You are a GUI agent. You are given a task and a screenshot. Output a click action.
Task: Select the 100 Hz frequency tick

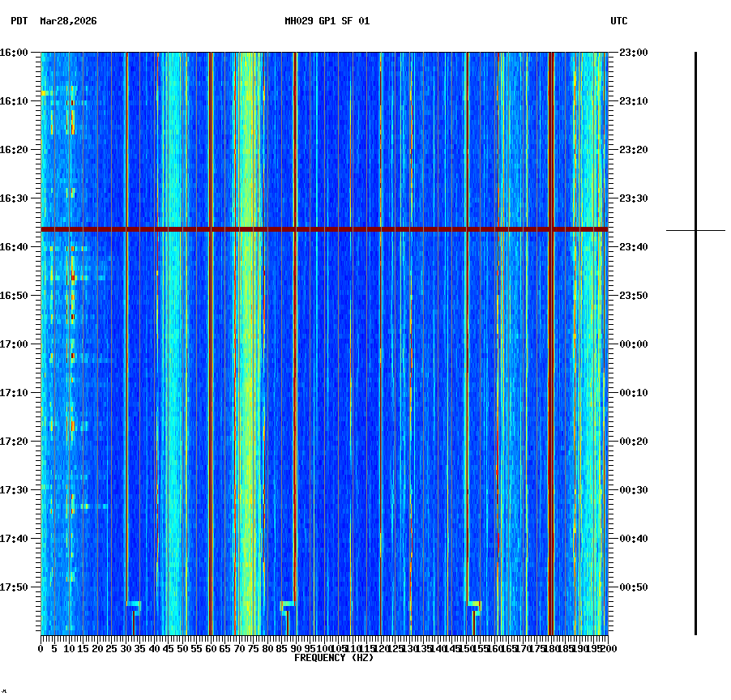pos(323,648)
